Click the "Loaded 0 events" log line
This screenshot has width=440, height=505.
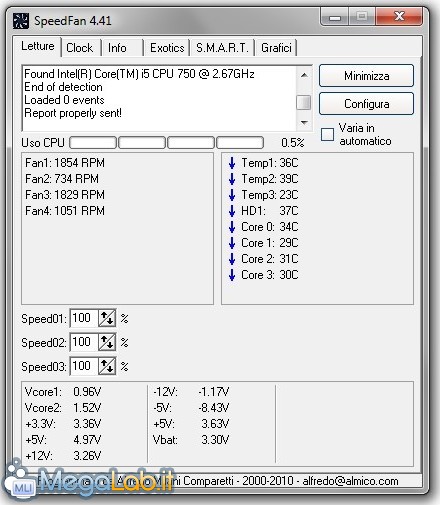(x=64, y=100)
